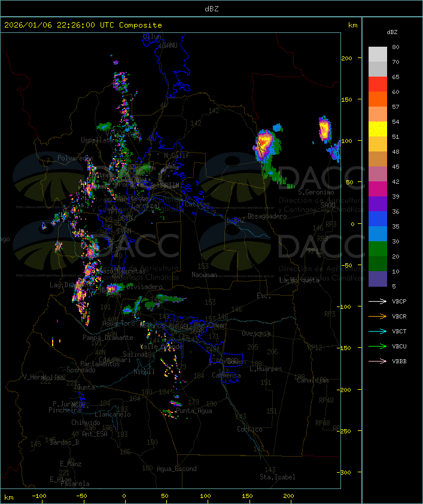423x504 pixels.
Task: Click the green VBCU arrow icon
Action: coord(378,346)
